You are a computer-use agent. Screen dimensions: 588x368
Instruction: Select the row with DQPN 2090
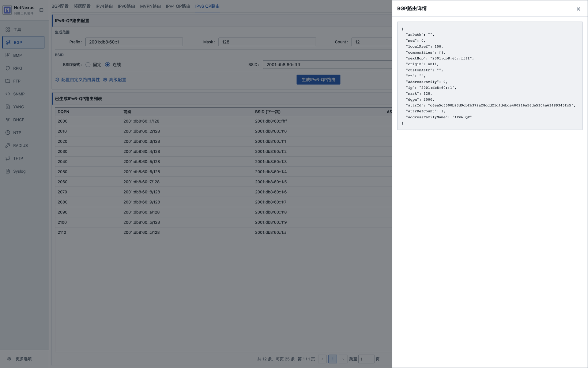coord(224,212)
